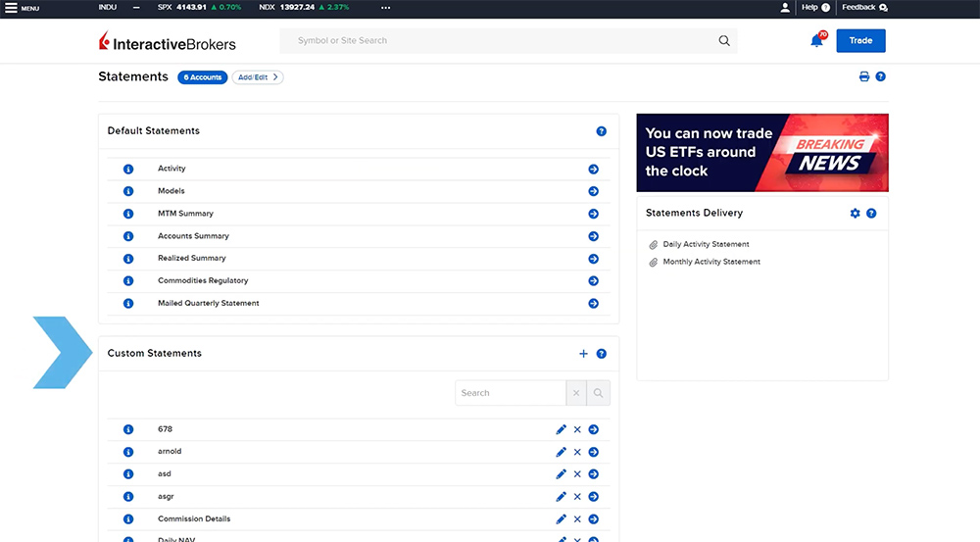Open Statements Delivery settings gear
Viewport: 980px width, 542px height.
tap(855, 213)
